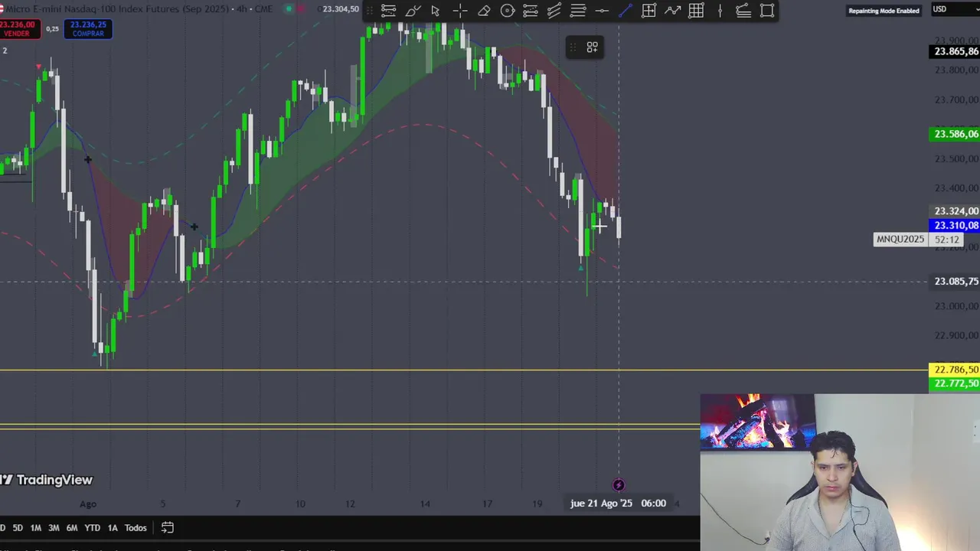Click the Repainting Mode Enabled label
The image size is (980, 551).
pos(884,11)
